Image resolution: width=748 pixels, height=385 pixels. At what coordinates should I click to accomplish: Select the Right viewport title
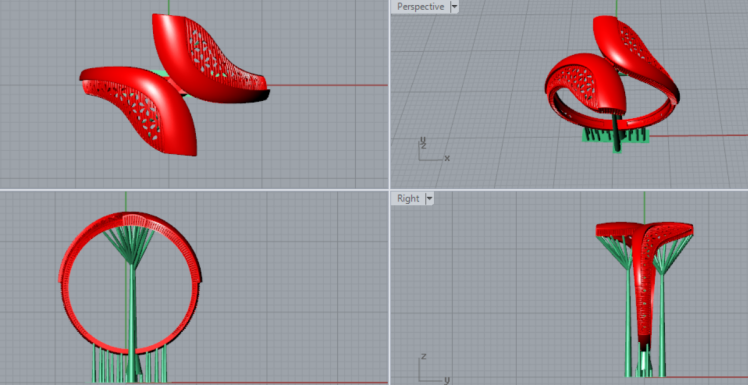pyautogui.click(x=408, y=198)
